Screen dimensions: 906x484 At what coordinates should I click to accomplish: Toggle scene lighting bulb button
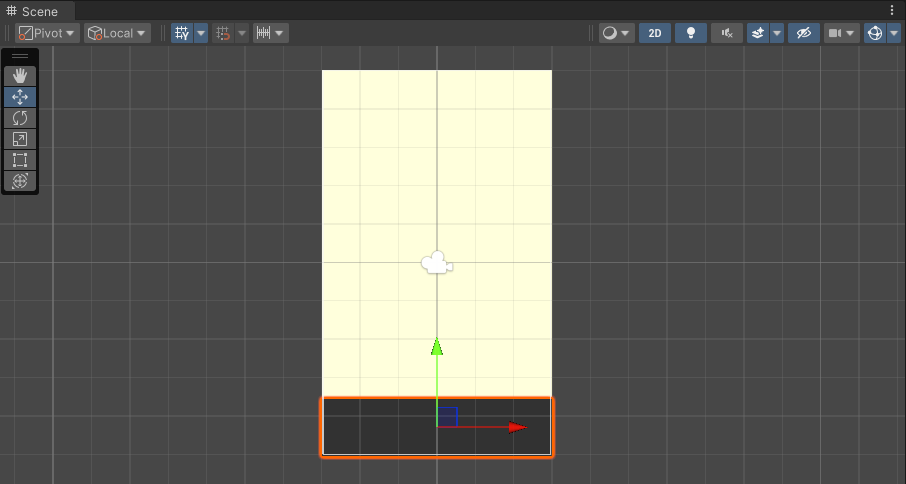point(690,33)
